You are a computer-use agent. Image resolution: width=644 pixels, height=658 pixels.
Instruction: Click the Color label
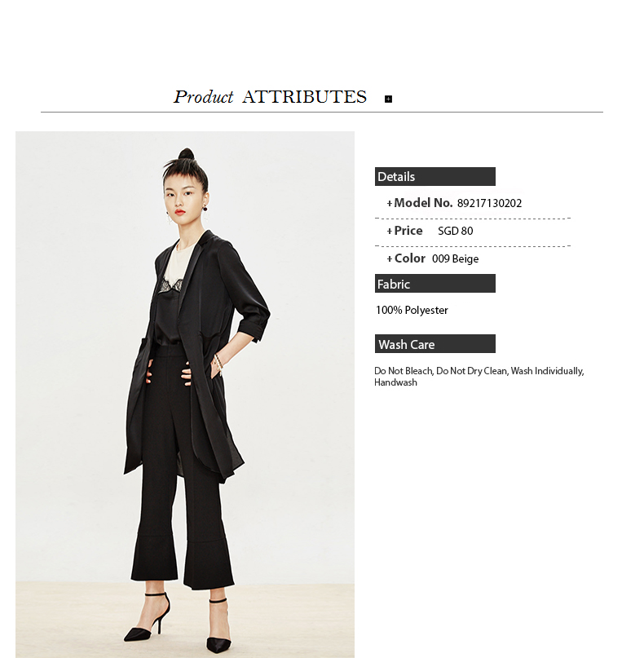[409, 258]
